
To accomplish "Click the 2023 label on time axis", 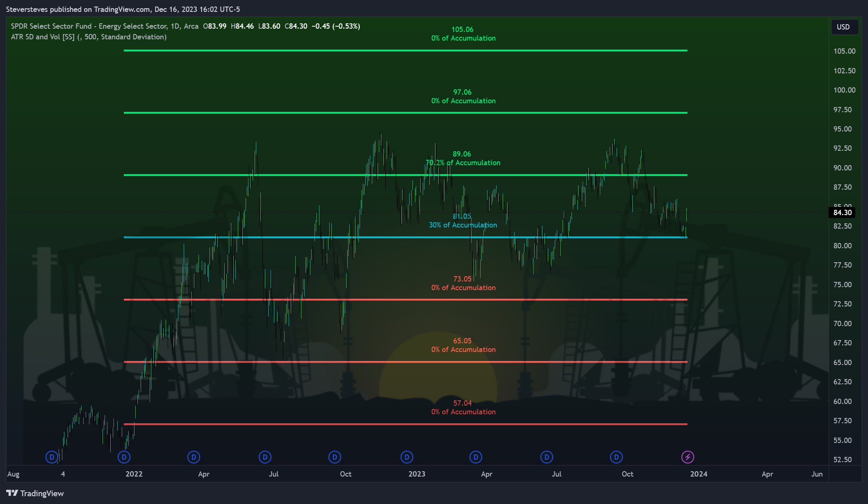I will coord(417,474).
